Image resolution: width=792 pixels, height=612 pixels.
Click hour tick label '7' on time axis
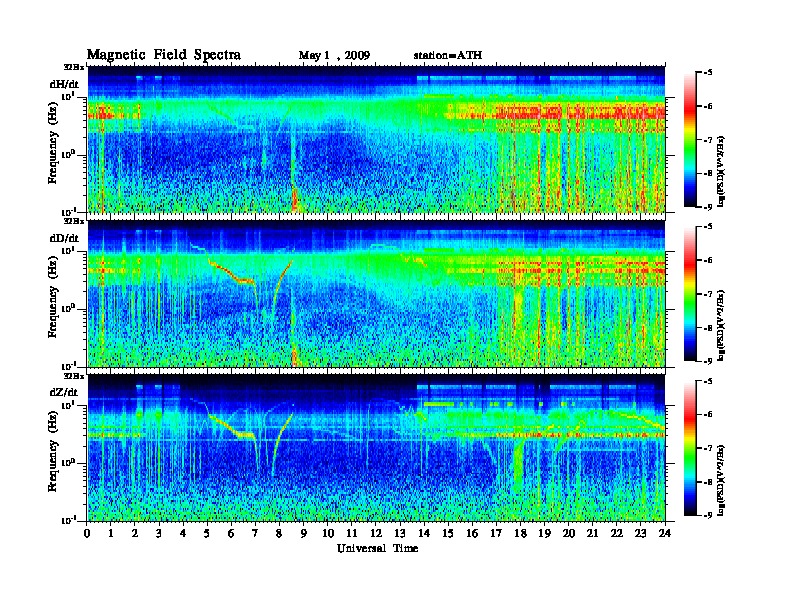[256, 533]
